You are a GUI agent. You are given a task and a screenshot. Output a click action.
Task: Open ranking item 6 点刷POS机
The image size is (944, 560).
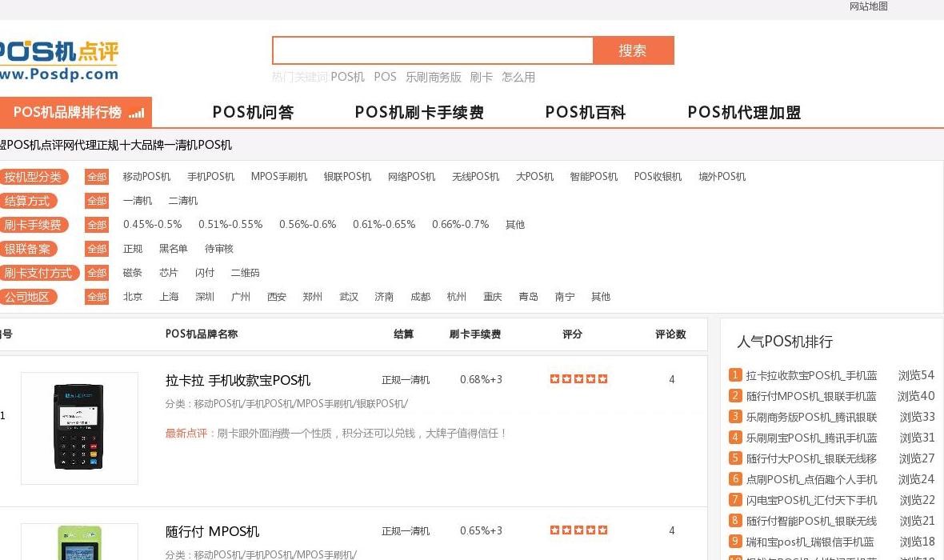pos(811,480)
